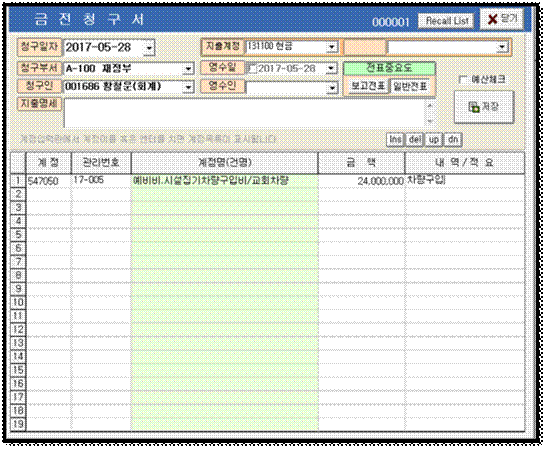
Task: Enable the 예산체크 checkbox
Action: [x=463, y=80]
